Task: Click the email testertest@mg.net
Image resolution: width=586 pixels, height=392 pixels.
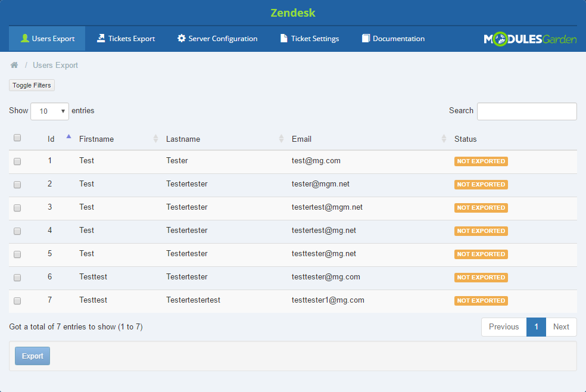Action: 324,230
